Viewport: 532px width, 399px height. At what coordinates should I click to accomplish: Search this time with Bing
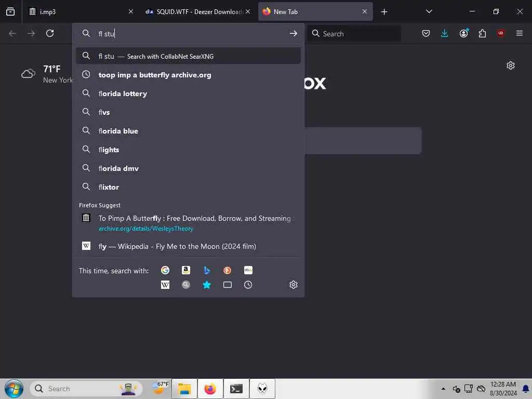(207, 270)
